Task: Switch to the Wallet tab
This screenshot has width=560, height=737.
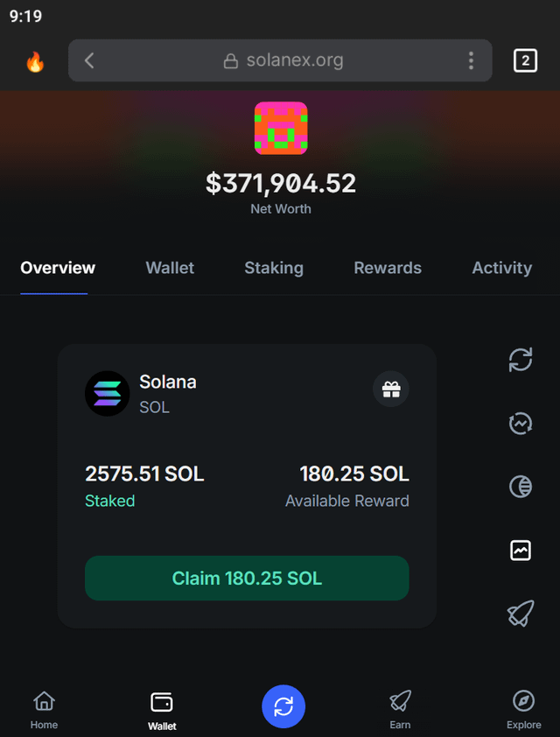Action: coord(170,269)
